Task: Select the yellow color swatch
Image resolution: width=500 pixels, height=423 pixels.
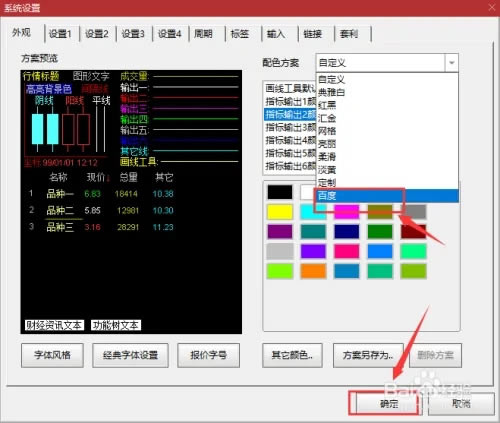Action: tap(280, 212)
